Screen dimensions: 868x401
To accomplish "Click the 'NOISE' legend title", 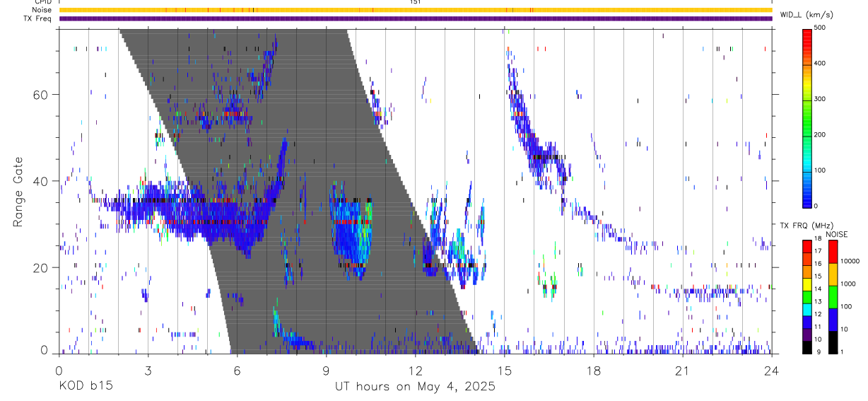I will pyautogui.click(x=837, y=234).
